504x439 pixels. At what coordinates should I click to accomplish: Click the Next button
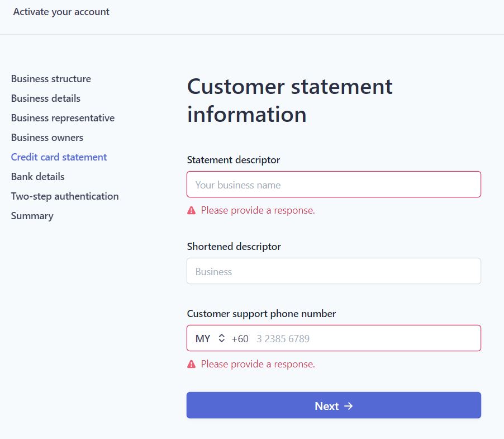pyautogui.click(x=334, y=405)
